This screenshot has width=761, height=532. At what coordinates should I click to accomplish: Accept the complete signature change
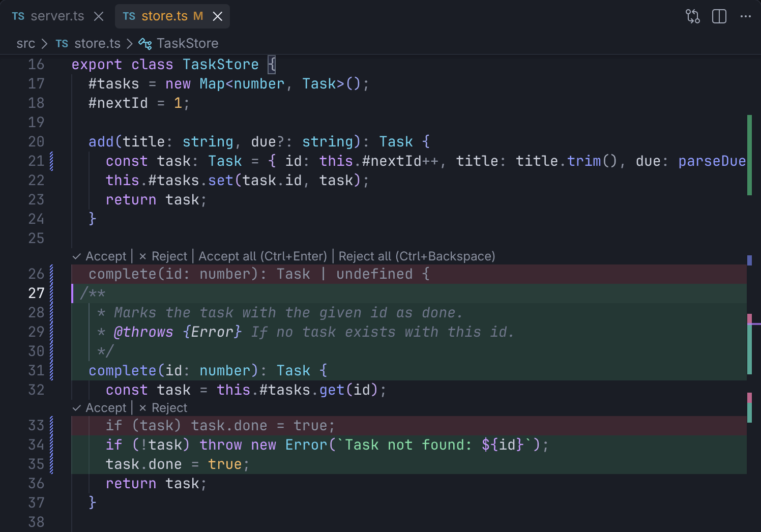(x=100, y=256)
